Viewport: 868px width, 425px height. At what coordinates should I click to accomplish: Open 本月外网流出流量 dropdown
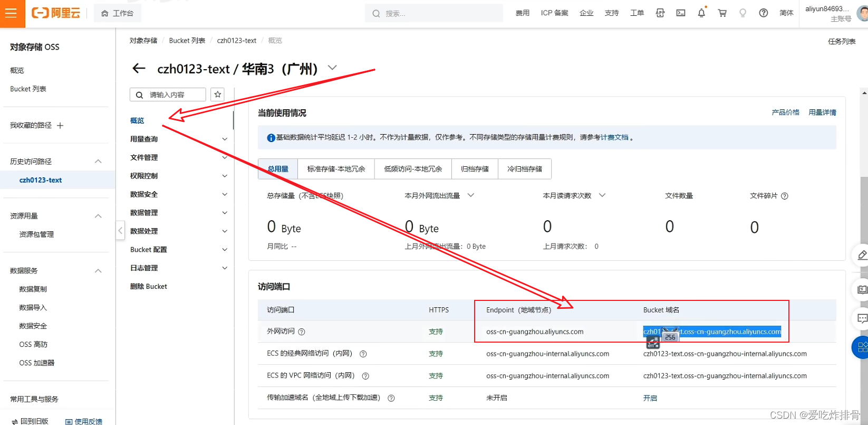pos(471,195)
